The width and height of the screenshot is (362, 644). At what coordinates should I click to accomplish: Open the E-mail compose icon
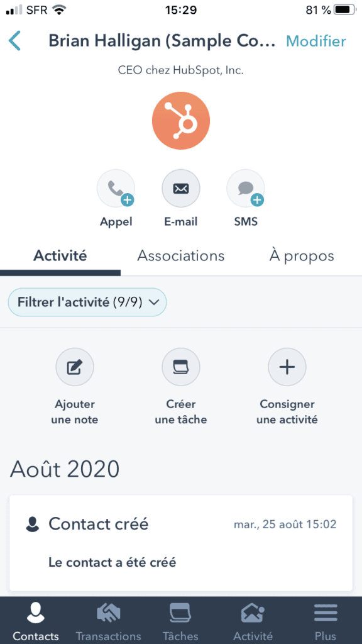pos(180,188)
